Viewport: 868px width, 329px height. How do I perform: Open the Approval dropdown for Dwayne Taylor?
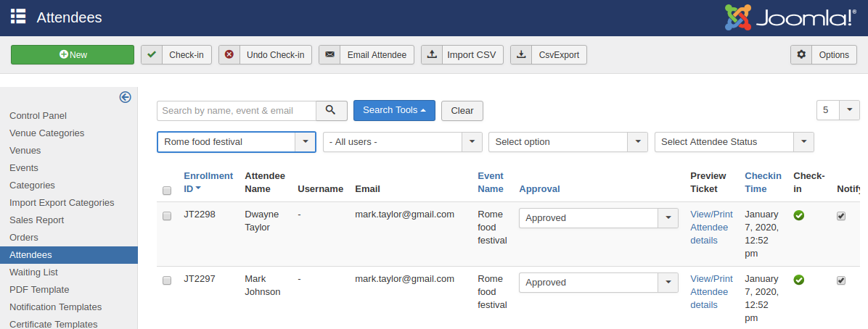(667, 218)
